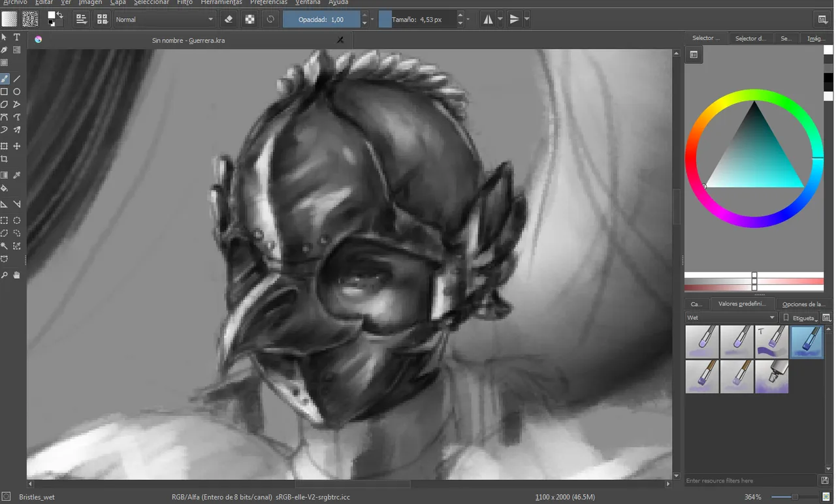Toggle preserve alpha
The height and width of the screenshot is (504, 836).
click(249, 20)
